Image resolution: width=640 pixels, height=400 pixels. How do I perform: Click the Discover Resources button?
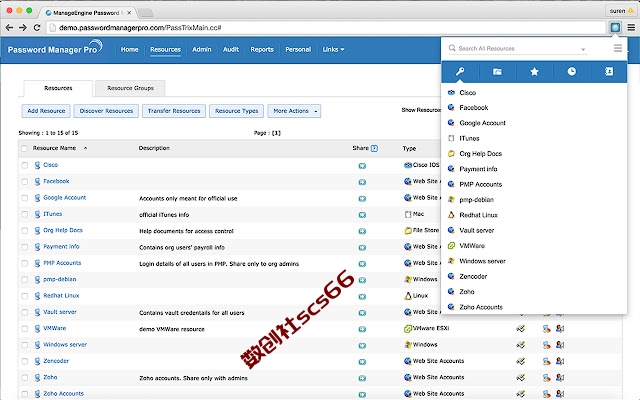(x=106, y=111)
